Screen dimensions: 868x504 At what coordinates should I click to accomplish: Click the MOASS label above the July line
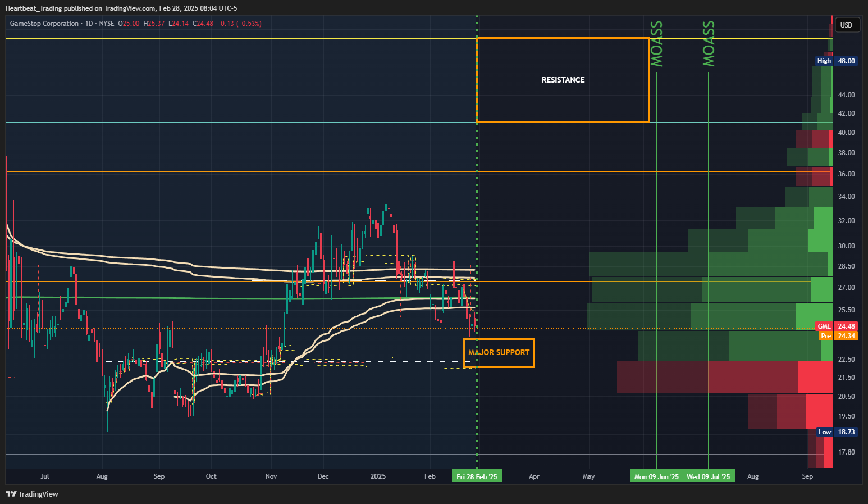[709, 44]
